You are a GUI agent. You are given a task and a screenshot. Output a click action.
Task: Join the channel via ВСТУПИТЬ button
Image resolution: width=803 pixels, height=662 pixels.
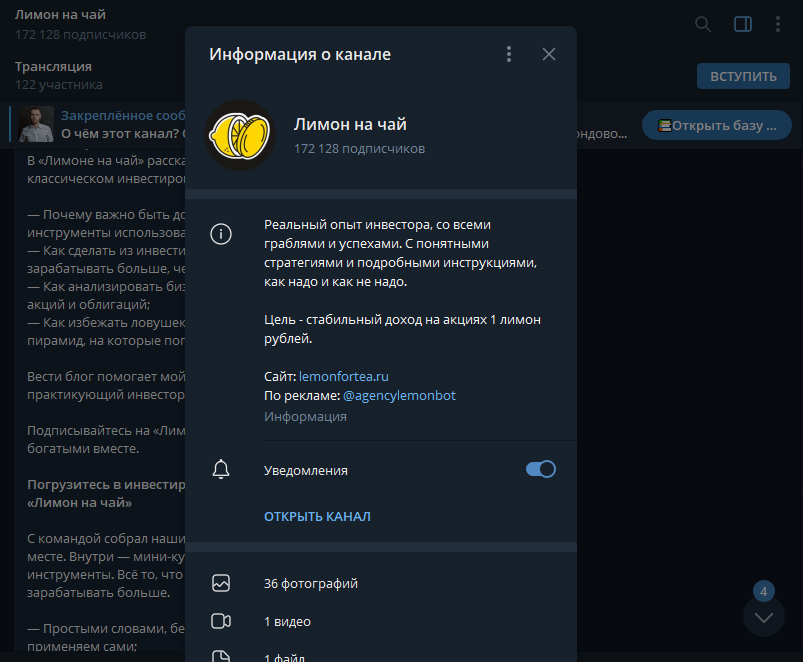click(x=743, y=75)
